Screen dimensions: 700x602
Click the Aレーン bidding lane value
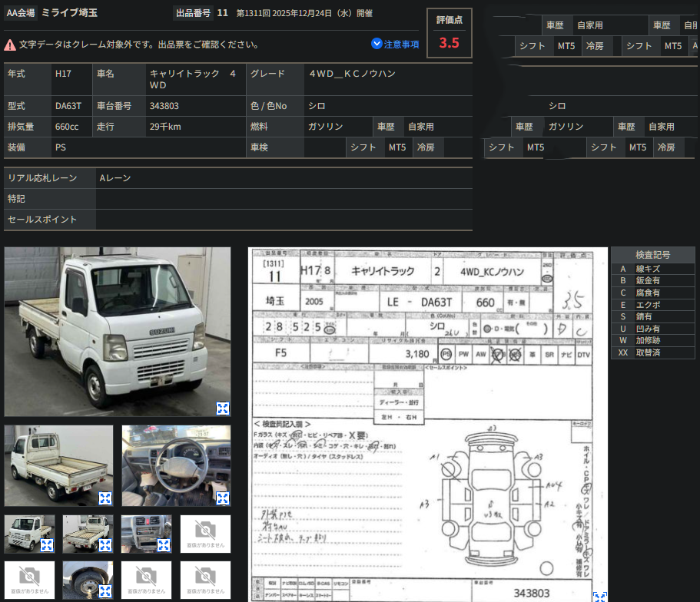[x=114, y=178]
